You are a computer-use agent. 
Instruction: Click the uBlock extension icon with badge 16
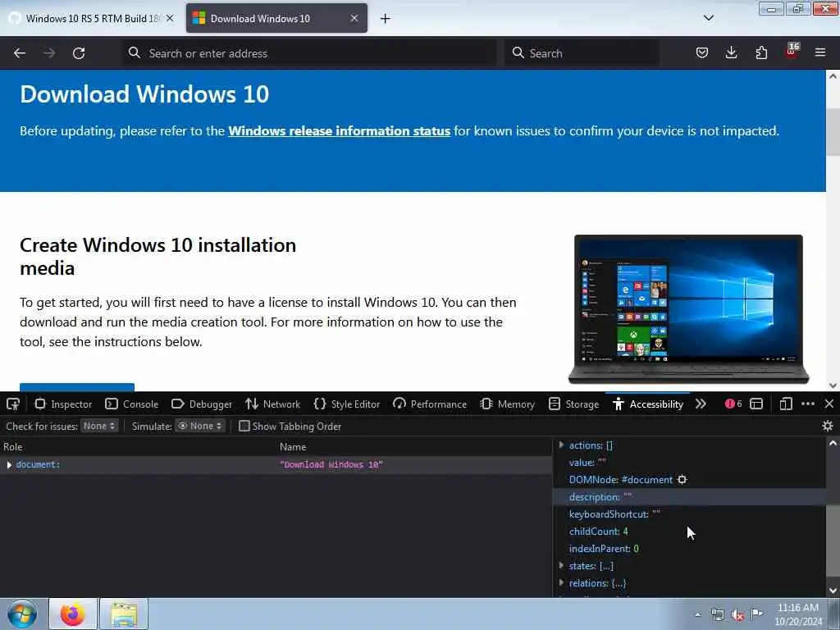pos(792,52)
